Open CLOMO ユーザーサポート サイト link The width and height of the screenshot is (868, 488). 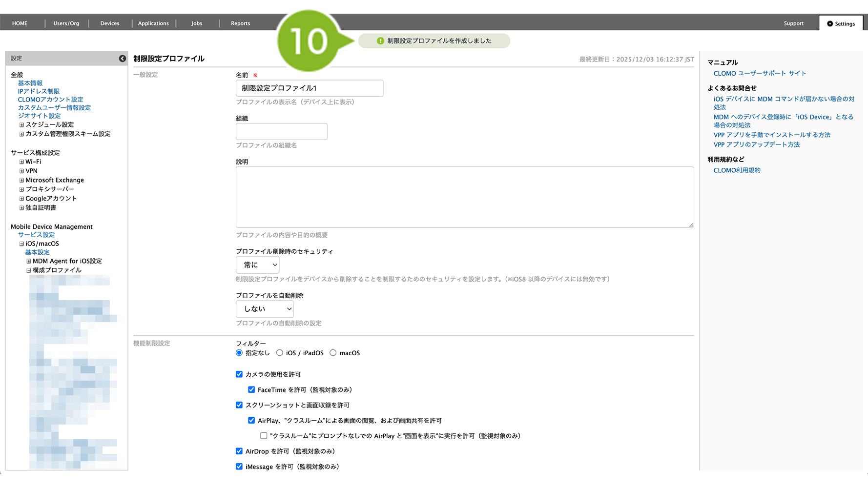pos(760,74)
